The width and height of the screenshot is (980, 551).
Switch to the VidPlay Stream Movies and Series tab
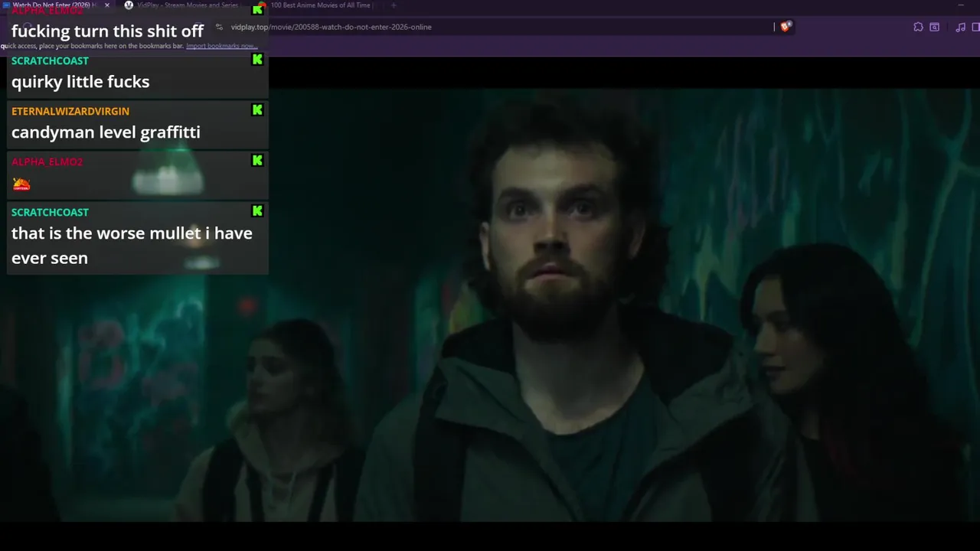pyautogui.click(x=182, y=5)
